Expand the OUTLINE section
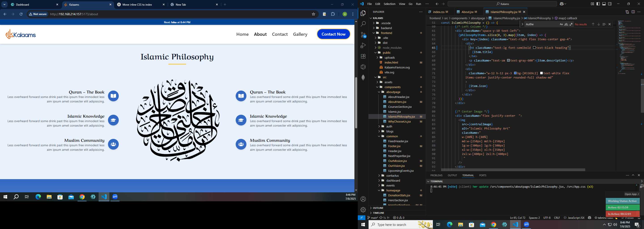644x229 pixels. point(397,208)
